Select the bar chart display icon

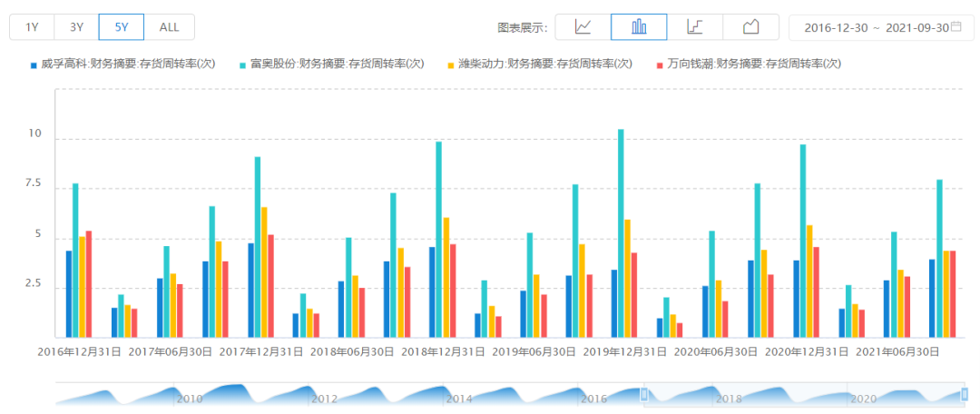point(639,27)
